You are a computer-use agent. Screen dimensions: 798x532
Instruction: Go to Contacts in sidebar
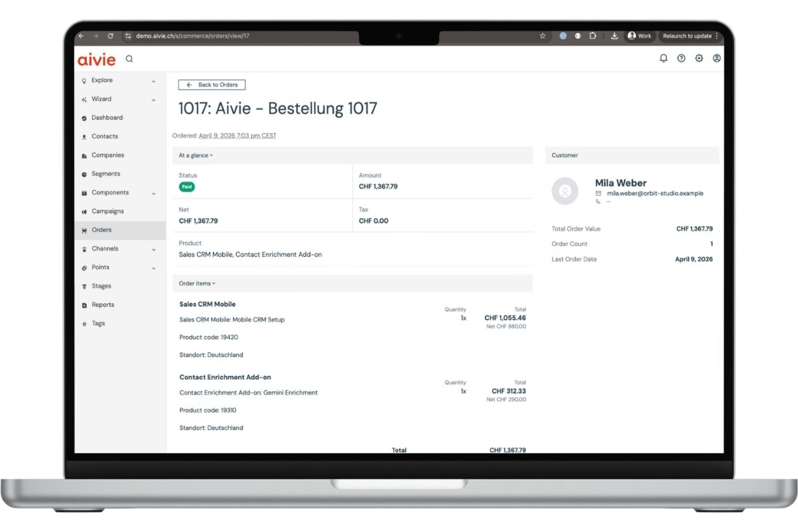pos(104,136)
